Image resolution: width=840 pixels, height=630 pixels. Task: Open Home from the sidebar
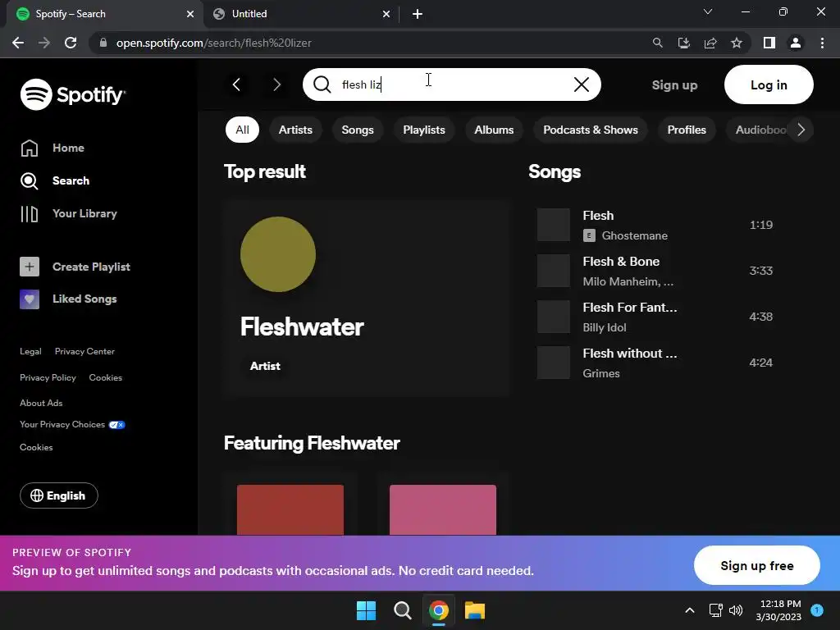tap(52, 148)
